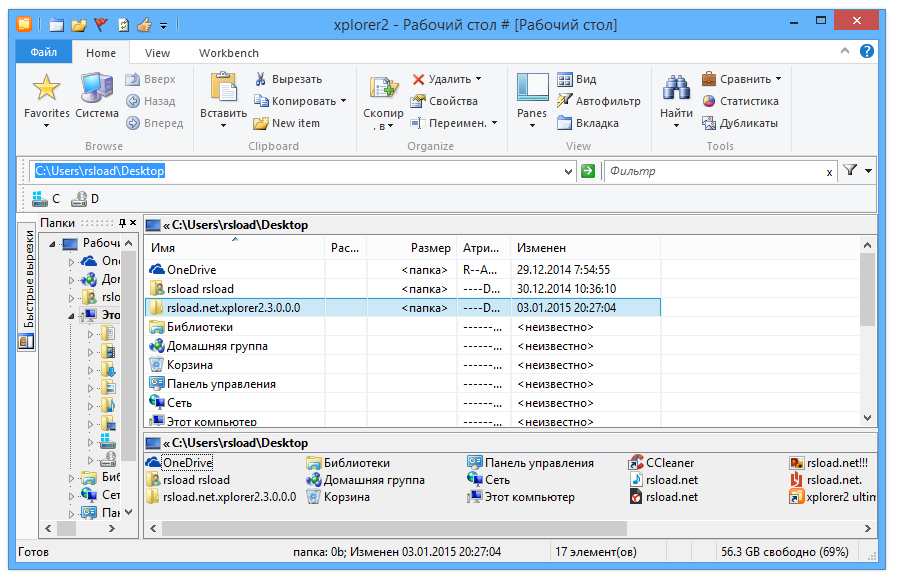The image size is (910, 582).
Task: Collapse the Рабочий стол tree node
Action: tap(52, 244)
